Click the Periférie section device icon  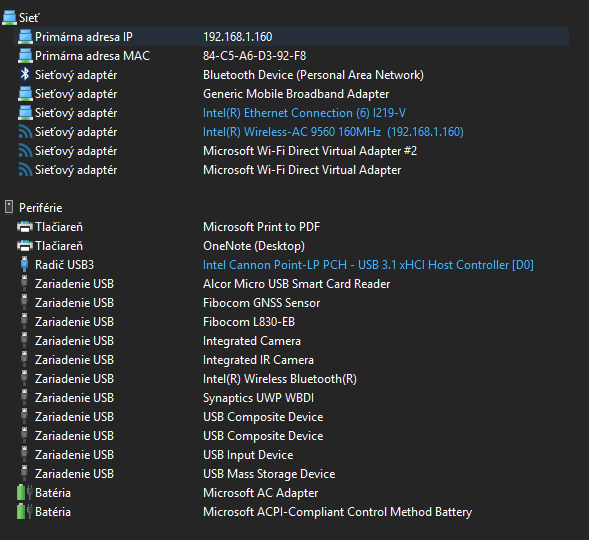pos(9,207)
